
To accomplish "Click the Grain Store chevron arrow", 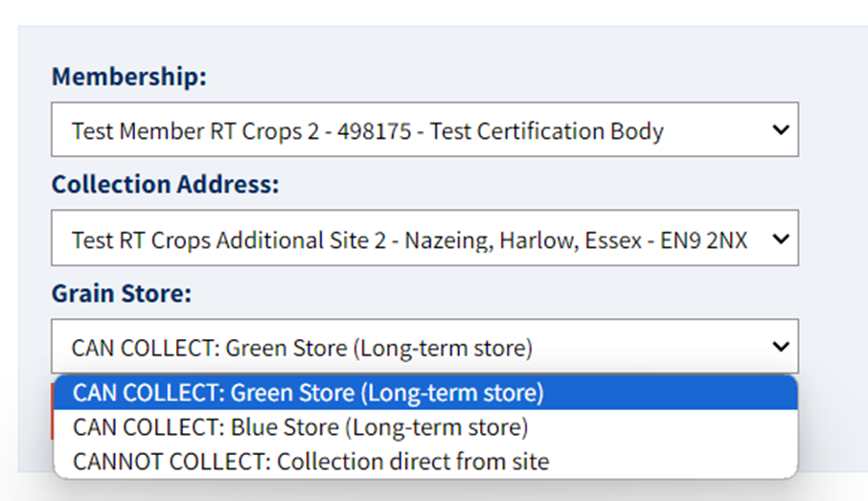I will [782, 347].
